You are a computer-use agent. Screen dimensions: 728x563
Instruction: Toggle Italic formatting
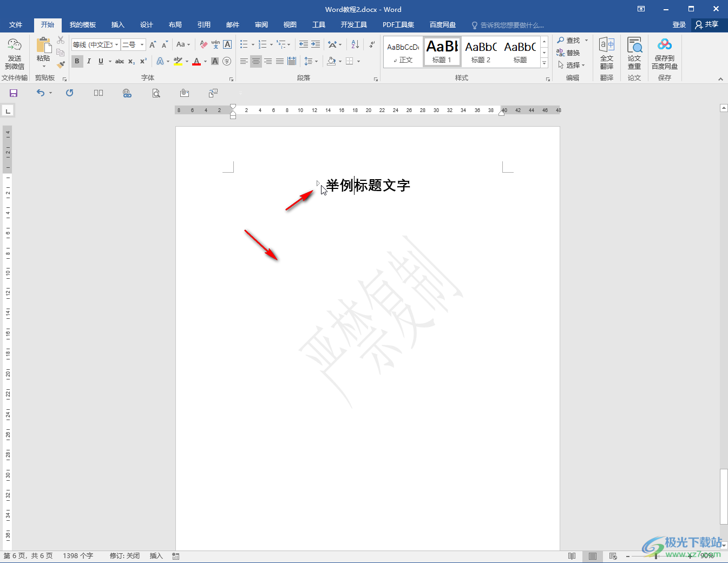[89, 61]
